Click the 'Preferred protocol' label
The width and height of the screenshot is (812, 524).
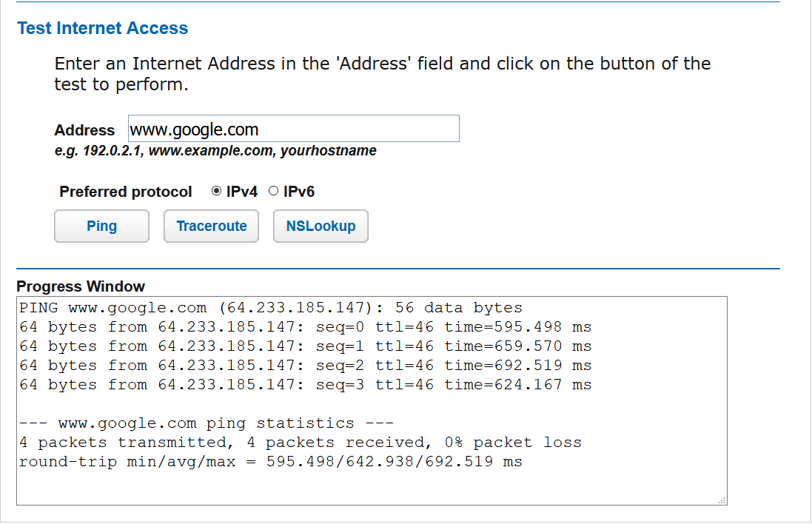(x=126, y=192)
